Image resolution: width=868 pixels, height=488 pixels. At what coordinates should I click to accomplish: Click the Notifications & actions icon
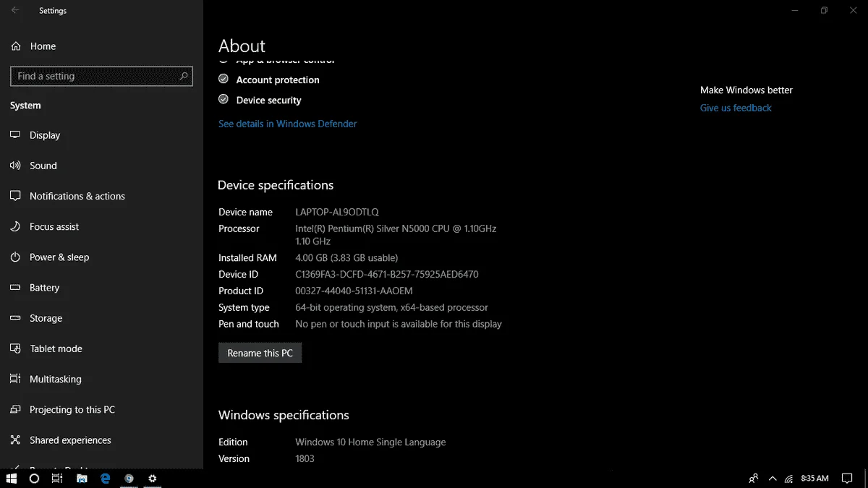[x=15, y=196]
